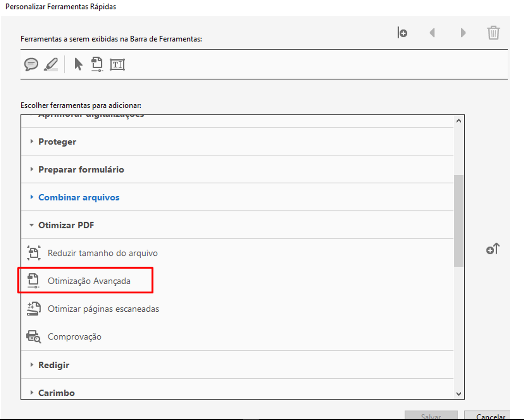The image size is (524, 420).
Task: Click the move right arrow icon
Action: pos(463,33)
